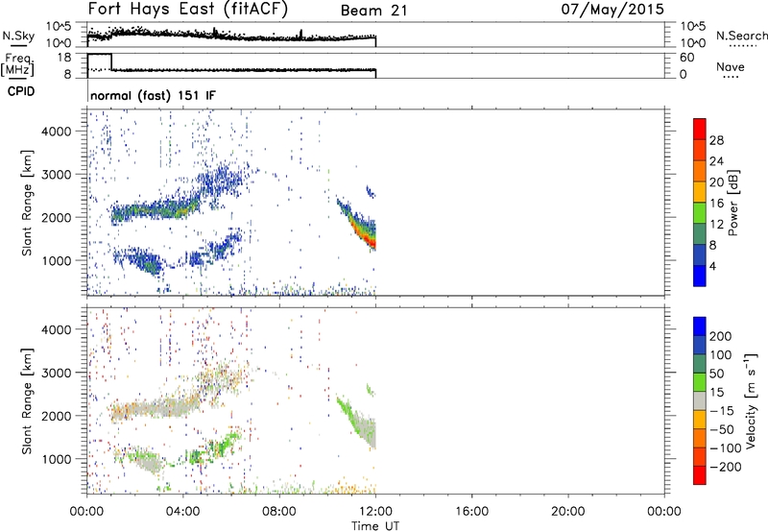Click the 'N.Search' legend label

point(741,36)
